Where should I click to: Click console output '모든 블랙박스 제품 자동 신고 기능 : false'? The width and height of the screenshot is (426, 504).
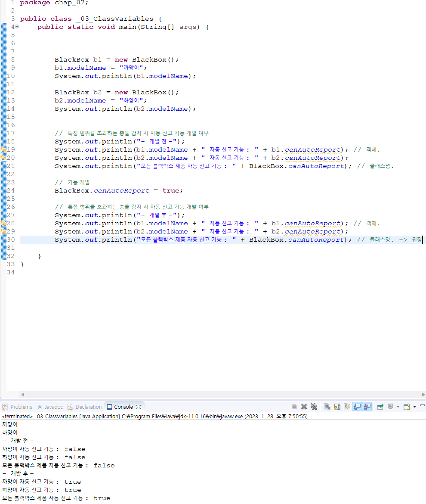[59, 465]
